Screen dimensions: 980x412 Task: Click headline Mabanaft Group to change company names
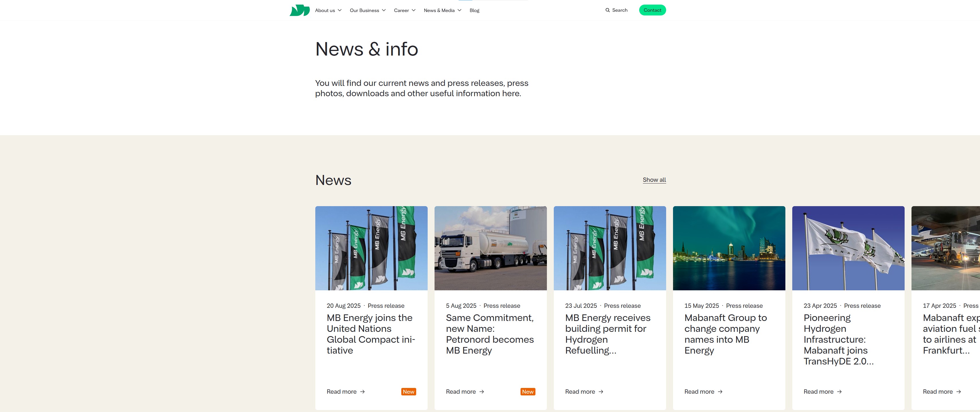[x=725, y=334]
